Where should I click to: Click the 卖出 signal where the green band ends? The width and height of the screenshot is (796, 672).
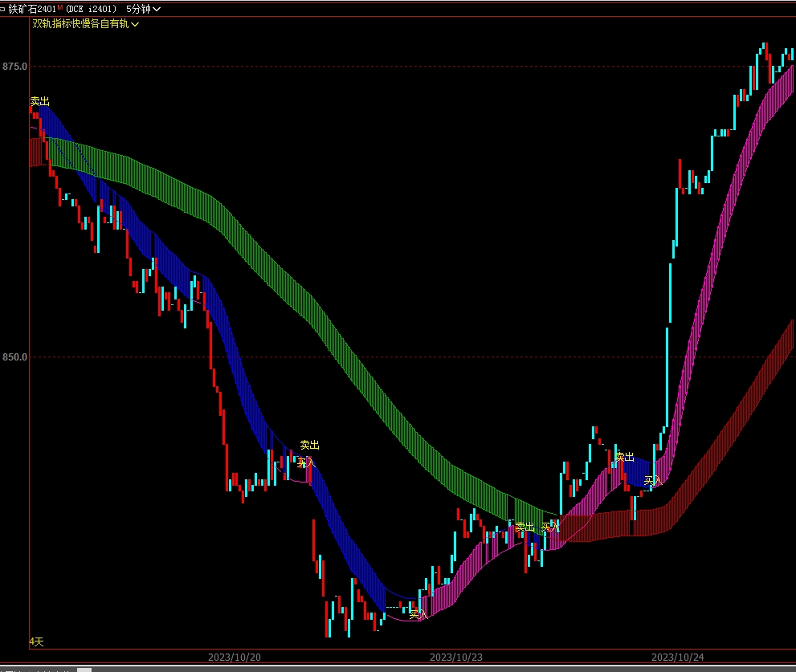tap(525, 527)
